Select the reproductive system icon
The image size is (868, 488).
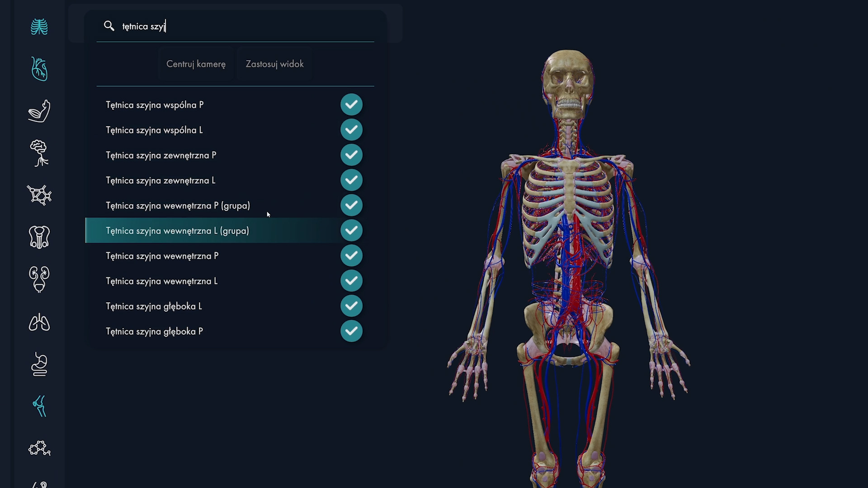pyautogui.click(x=39, y=237)
